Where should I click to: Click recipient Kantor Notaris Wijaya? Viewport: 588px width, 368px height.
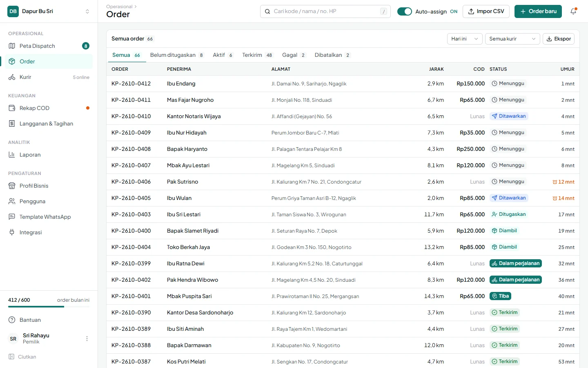pyautogui.click(x=194, y=116)
